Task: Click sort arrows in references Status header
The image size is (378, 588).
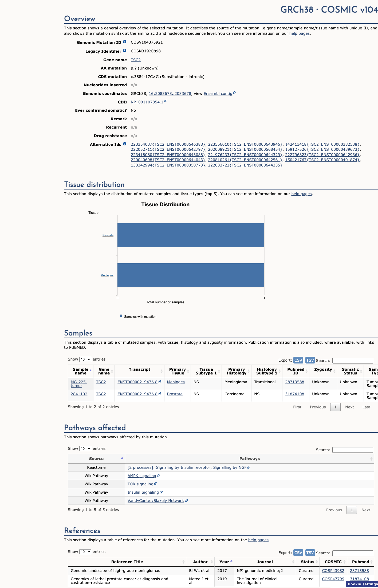Action: [317, 562]
